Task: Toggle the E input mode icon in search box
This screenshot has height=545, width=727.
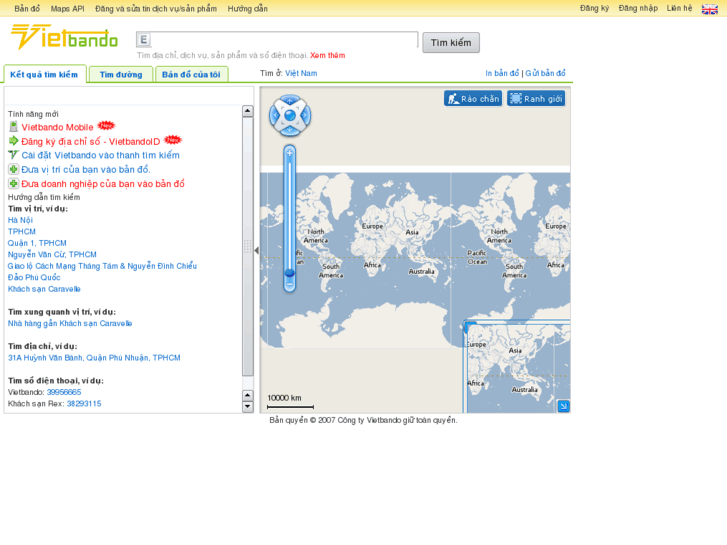Action: (x=144, y=40)
